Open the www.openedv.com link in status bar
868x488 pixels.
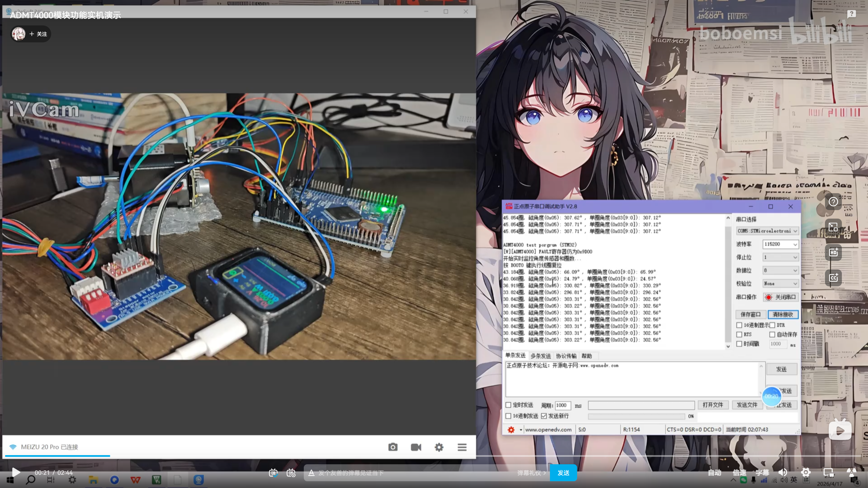pyautogui.click(x=548, y=430)
